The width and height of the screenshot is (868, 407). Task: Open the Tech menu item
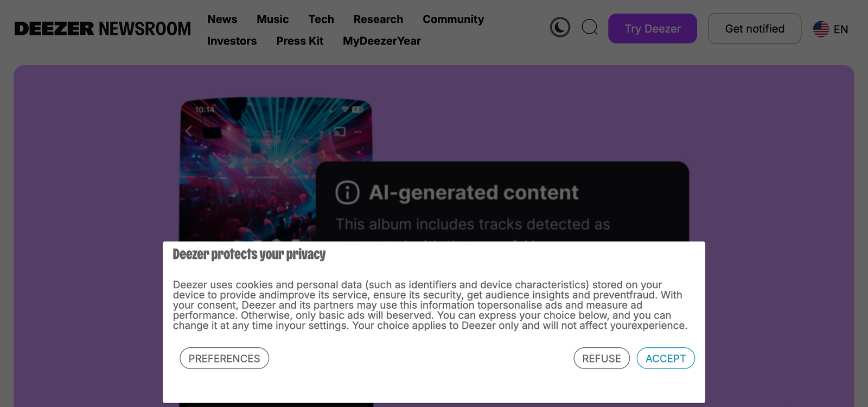(x=321, y=19)
